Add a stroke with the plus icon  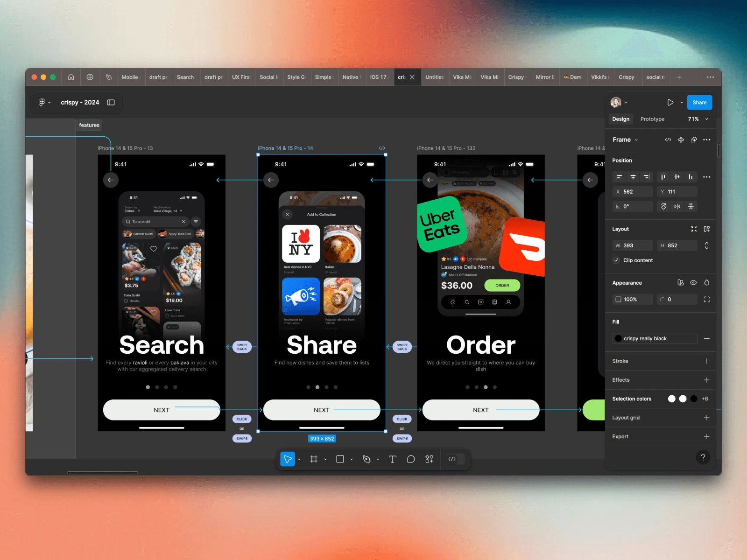click(707, 361)
